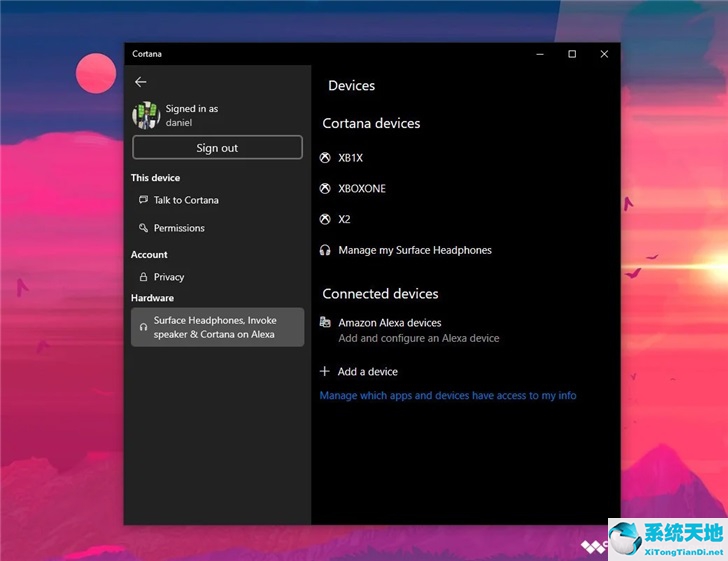Click the 'Devices' page heading
This screenshot has width=728, height=561.
[351, 85]
